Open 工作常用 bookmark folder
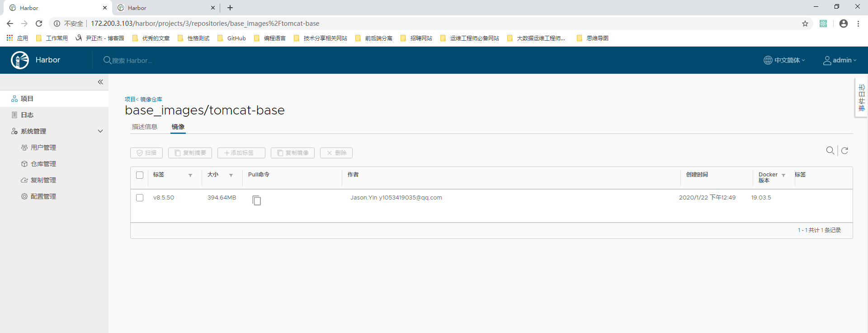This screenshot has width=868, height=333. (52, 38)
